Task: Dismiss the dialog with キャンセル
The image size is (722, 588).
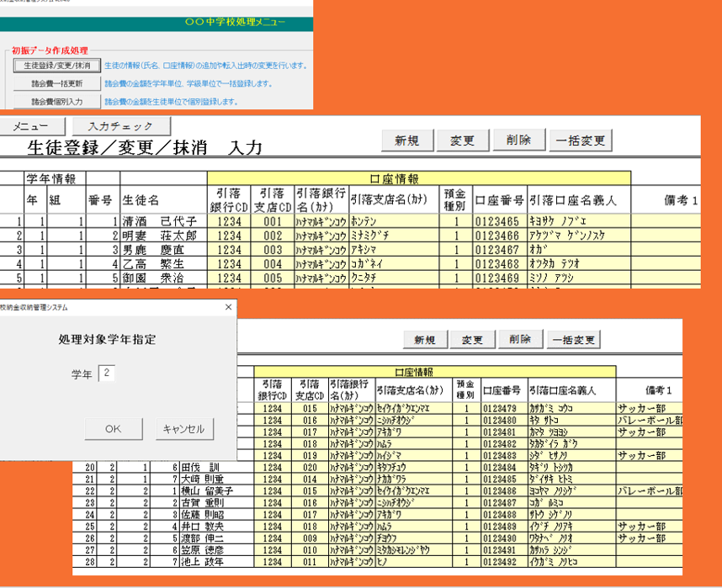Action: pos(184,428)
